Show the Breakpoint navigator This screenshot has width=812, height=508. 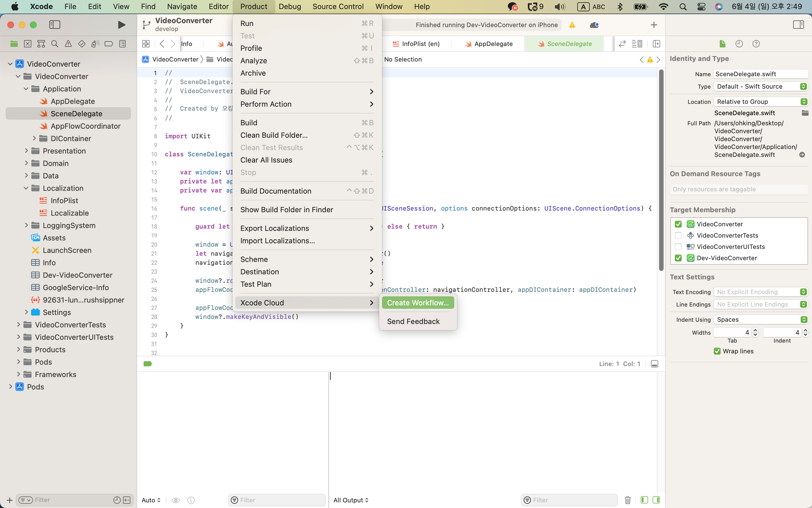108,44
